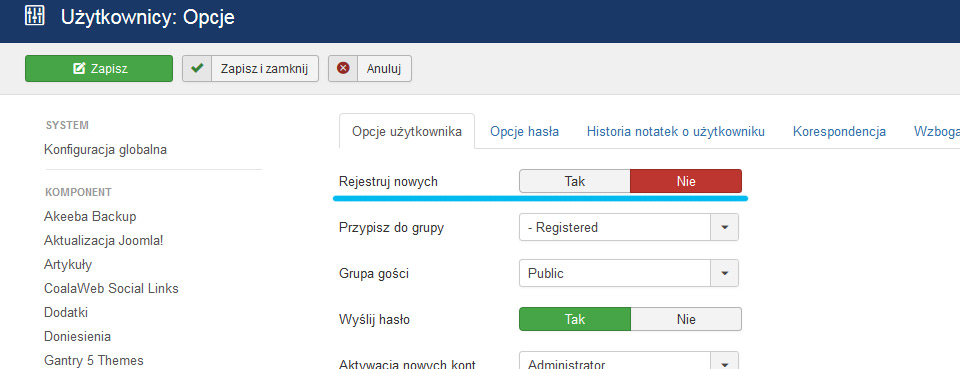Expand Aktywacja nowych kont dropdown arrow

click(725, 361)
